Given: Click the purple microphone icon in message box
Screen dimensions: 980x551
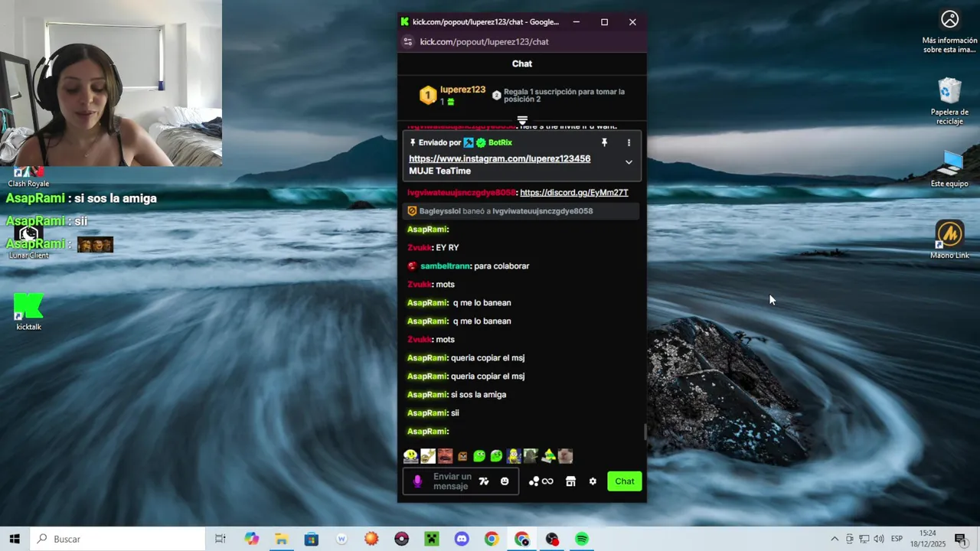Looking at the screenshot, I should coord(417,481).
